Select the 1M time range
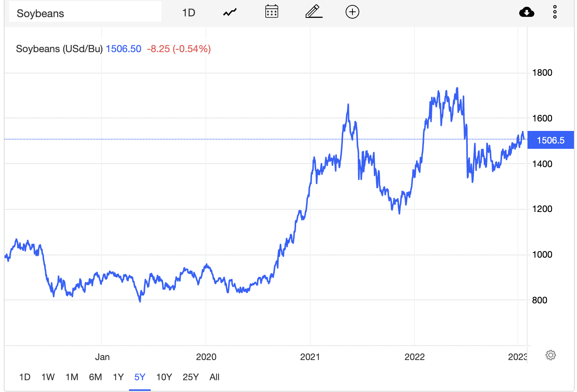 click(72, 377)
